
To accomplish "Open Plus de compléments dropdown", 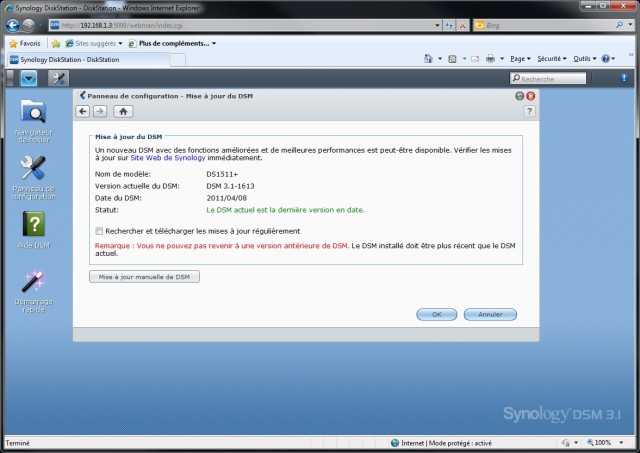I will pos(172,43).
